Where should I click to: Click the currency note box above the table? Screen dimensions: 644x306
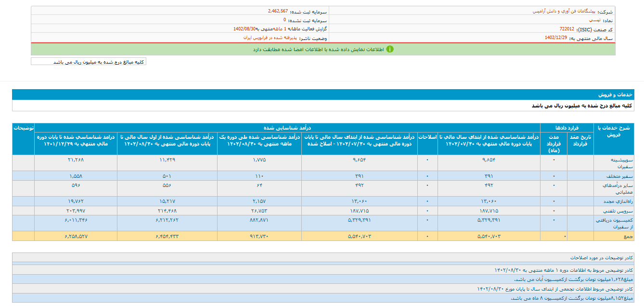click(89, 62)
